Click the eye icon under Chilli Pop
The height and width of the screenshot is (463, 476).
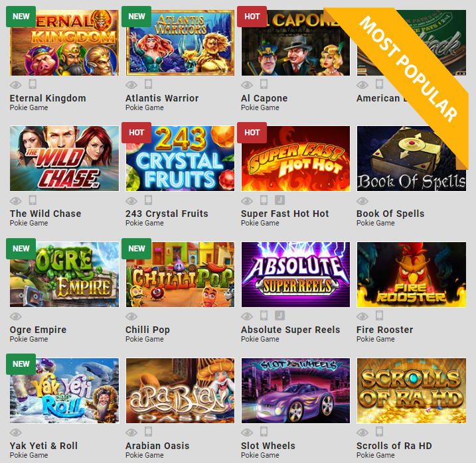coord(131,316)
